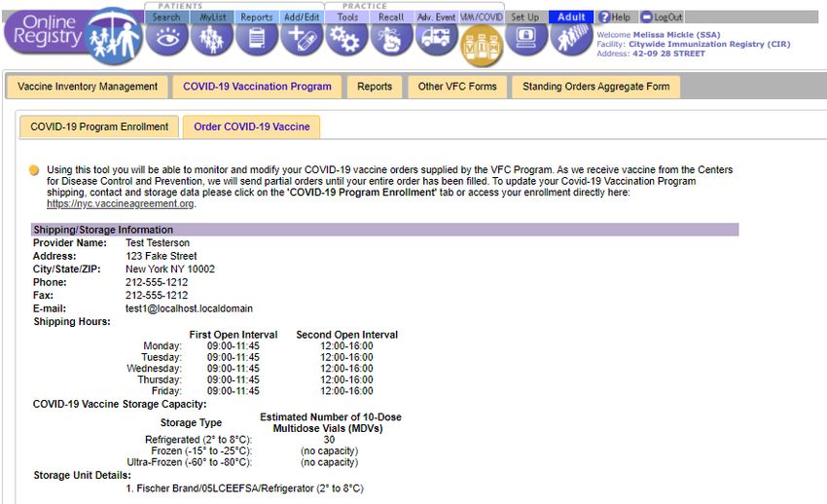This screenshot has height=504, width=827.
Task: Click the Refrigerated capacity value 30
Action: [329, 439]
